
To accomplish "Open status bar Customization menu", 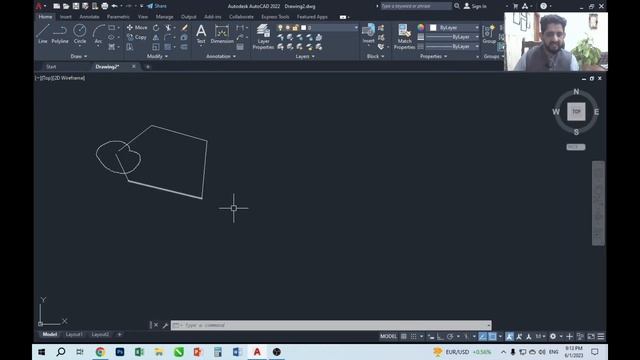I will 601,336.
